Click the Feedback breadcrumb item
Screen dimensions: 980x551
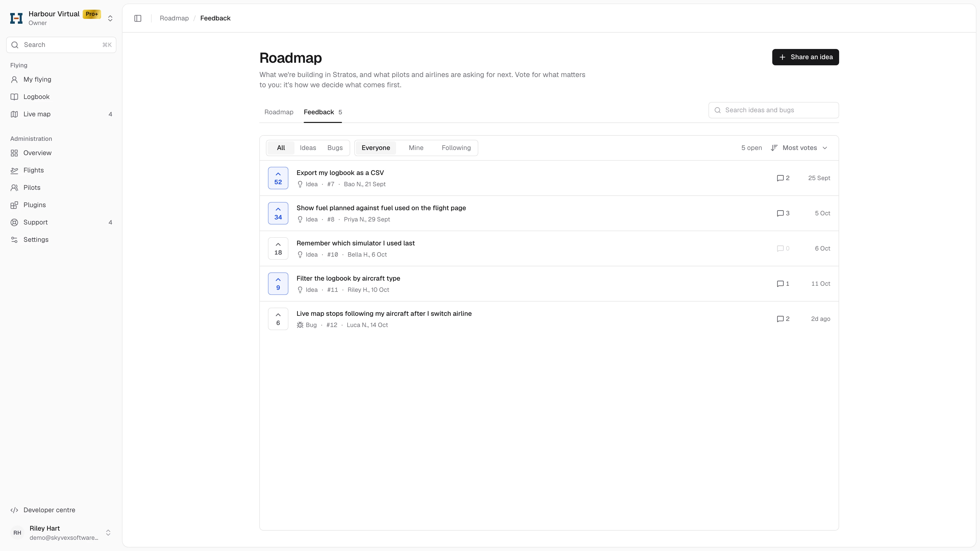pyautogui.click(x=215, y=18)
